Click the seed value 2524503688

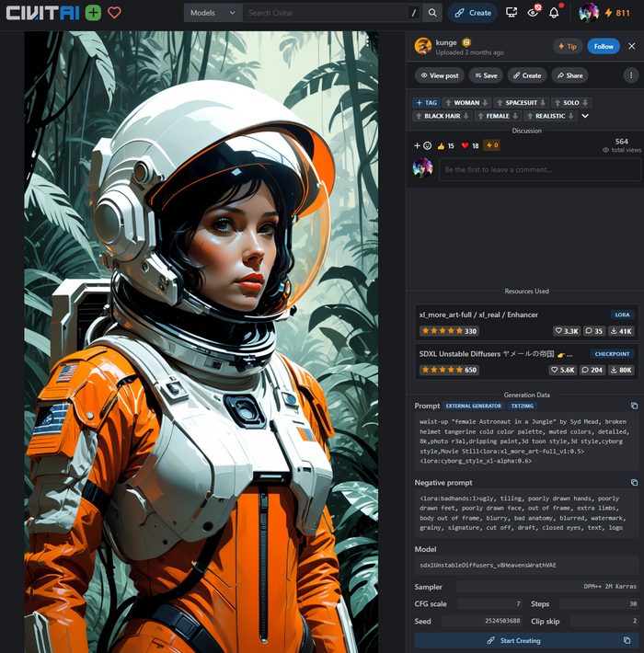502,621
